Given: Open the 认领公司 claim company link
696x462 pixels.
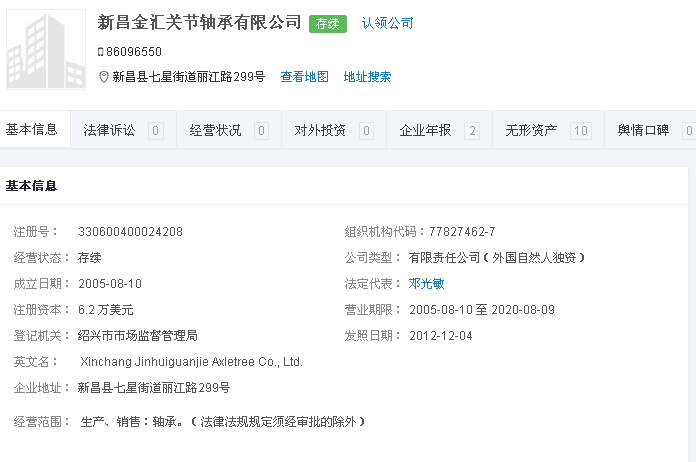Looking at the screenshot, I should click(x=387, y=23).
